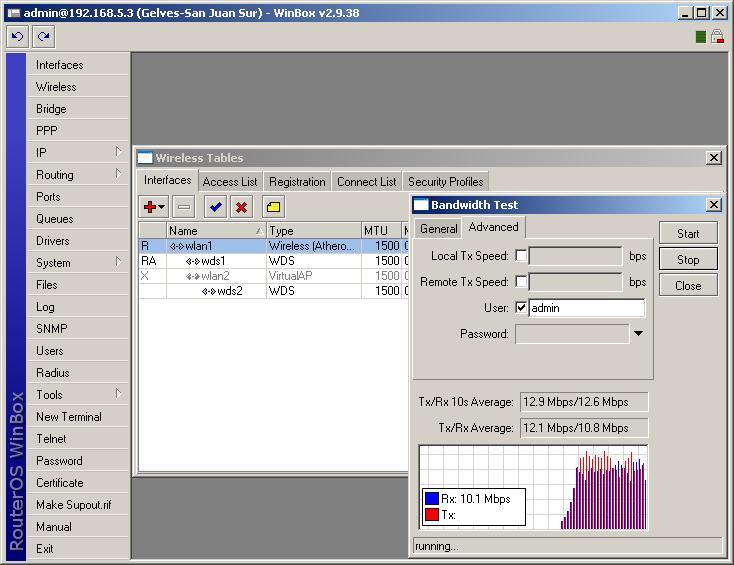Select the wds1 interface row

click(x=273, y=261)
